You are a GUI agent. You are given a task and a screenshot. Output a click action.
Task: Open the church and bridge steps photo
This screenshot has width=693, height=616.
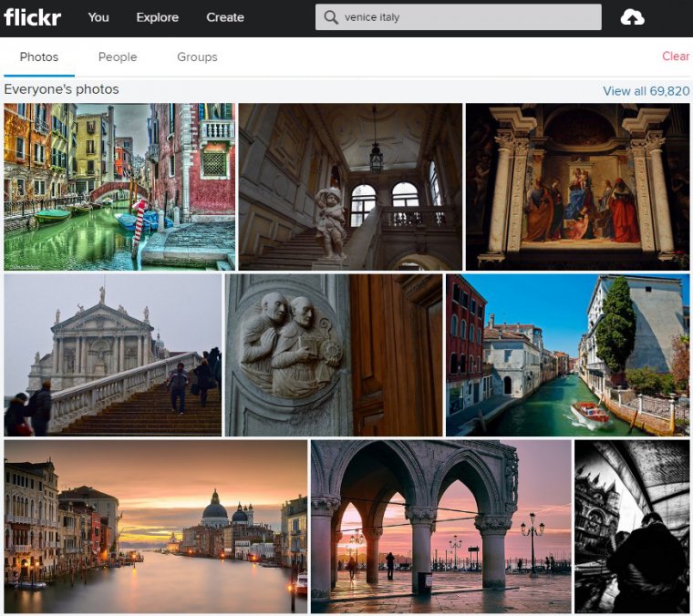pos(113,355)
